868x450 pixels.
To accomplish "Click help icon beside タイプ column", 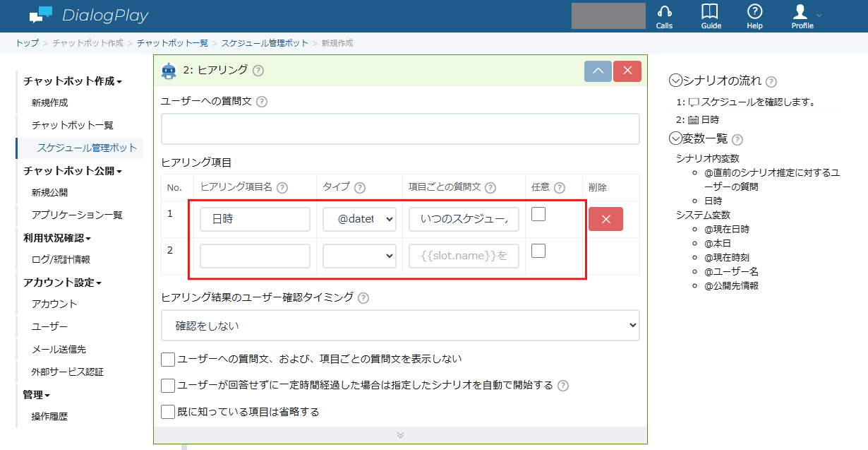I will coord(359,188).
